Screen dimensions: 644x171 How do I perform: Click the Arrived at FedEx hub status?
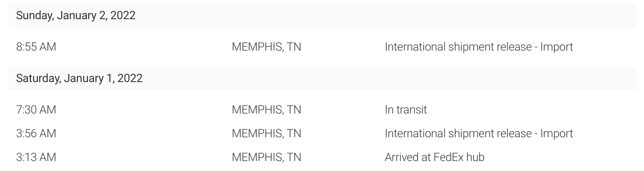click(434, 157)
